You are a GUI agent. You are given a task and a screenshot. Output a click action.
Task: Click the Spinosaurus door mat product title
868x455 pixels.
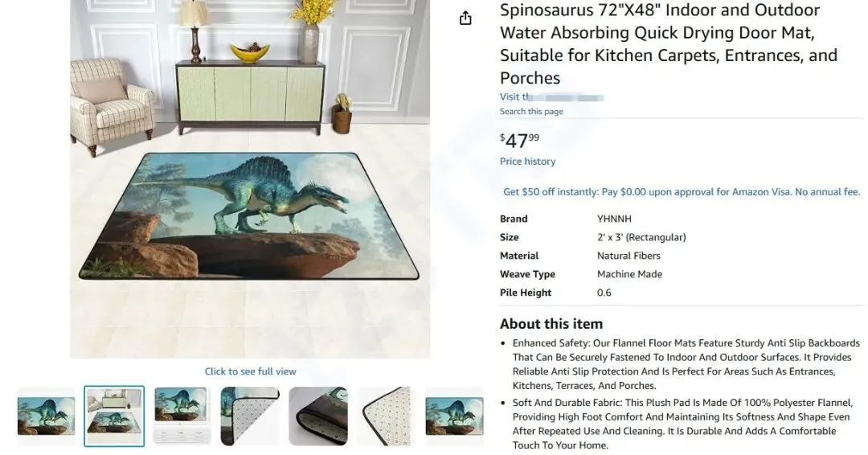(x=669, y=43)
